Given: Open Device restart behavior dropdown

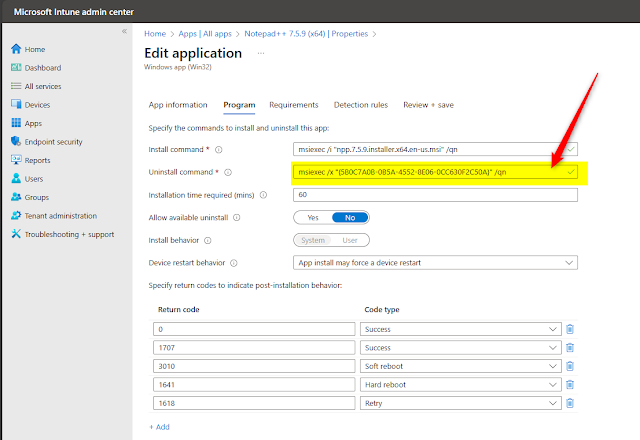Looking at the screenshot, I should click(x=435, y=263).
